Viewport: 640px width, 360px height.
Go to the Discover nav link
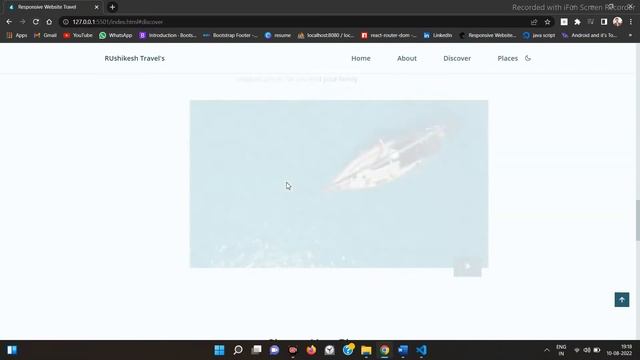point(457,58)
